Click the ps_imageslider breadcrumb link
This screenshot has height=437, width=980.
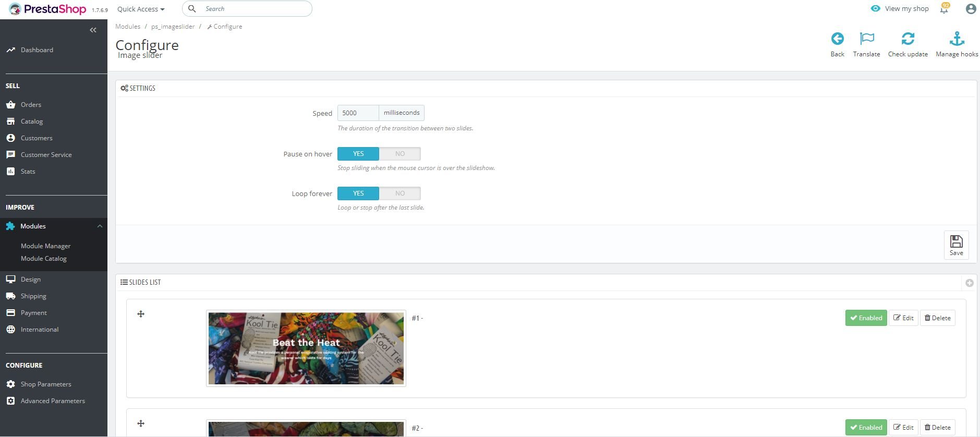point(173,27)
